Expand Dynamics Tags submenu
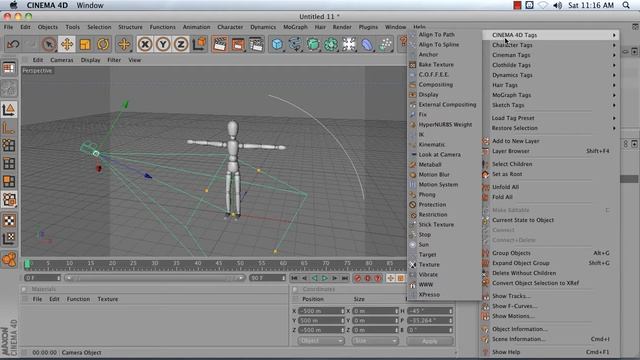 551,75
